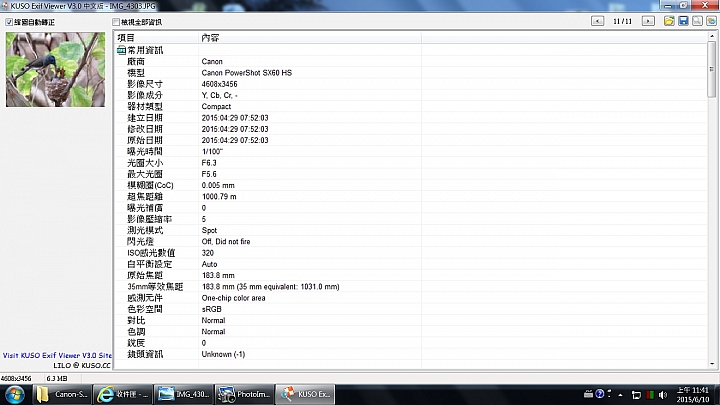Enable 檢視全部資訊 checkbox
The height and width of the screenshot is (405, 720).
116,22
